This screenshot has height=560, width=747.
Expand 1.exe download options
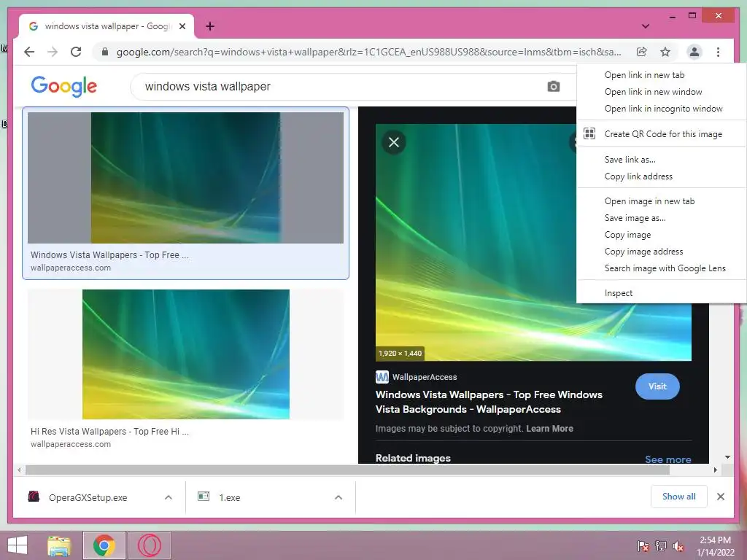click(x=338, y=497)
